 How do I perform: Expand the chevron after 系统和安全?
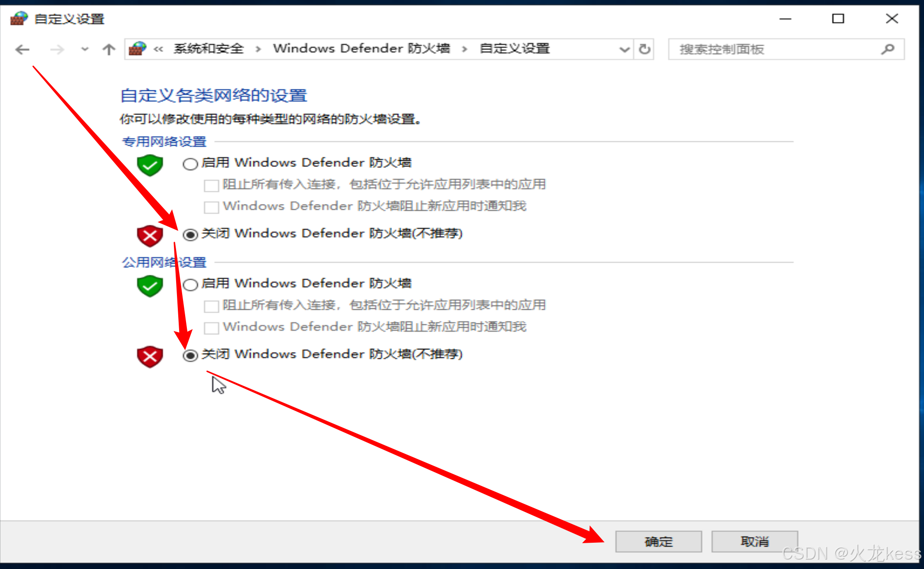tap(258, 49)
